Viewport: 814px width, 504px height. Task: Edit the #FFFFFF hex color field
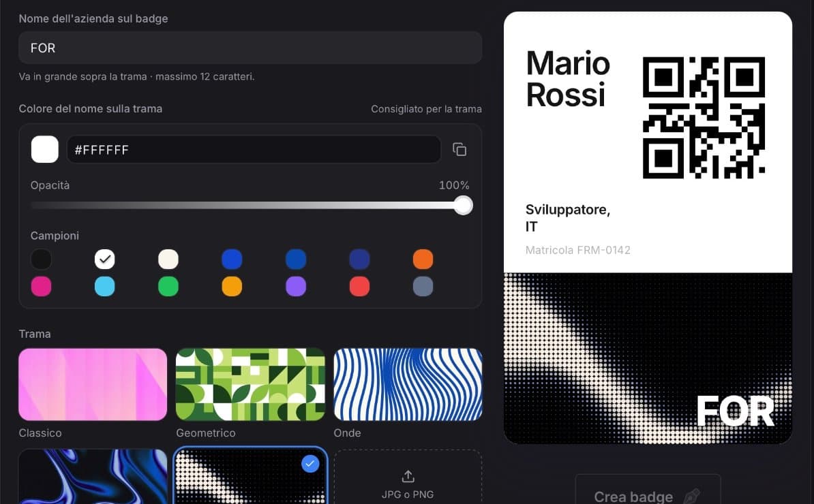click(x=254, y=149)
